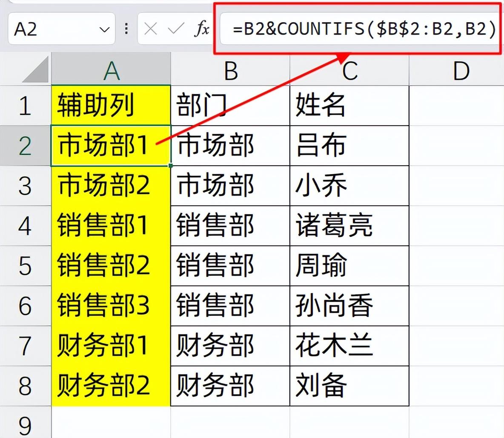Click 财务部 in row 8
This screenshot has width=504, height=438.
point(230,386)
